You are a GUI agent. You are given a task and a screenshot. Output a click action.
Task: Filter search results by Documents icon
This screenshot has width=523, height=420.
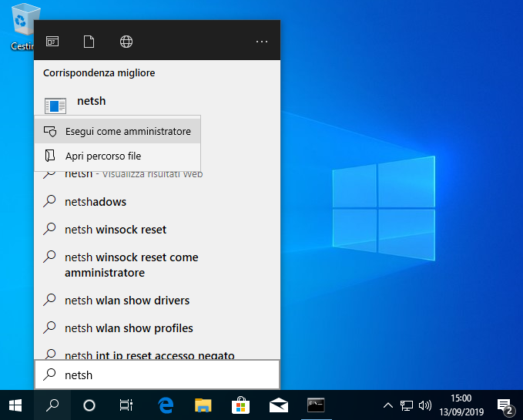click(x=89, y=42)
